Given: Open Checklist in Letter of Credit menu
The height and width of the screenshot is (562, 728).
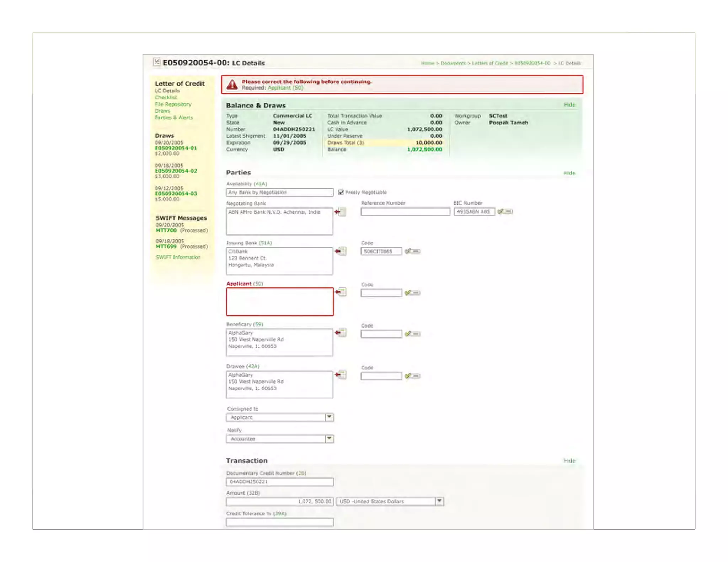Looking at the screenshot, I should [166, 97].
